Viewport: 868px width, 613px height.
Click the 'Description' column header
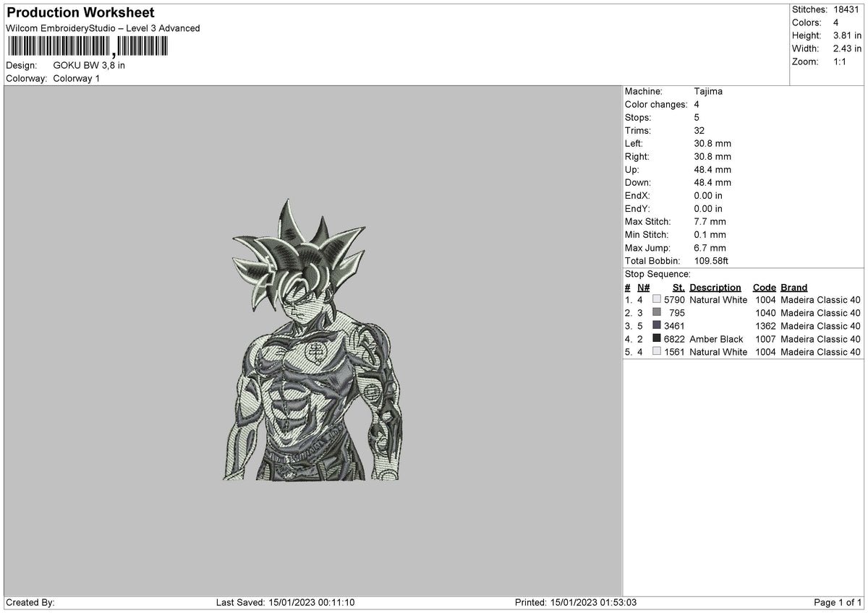(715, 288)
